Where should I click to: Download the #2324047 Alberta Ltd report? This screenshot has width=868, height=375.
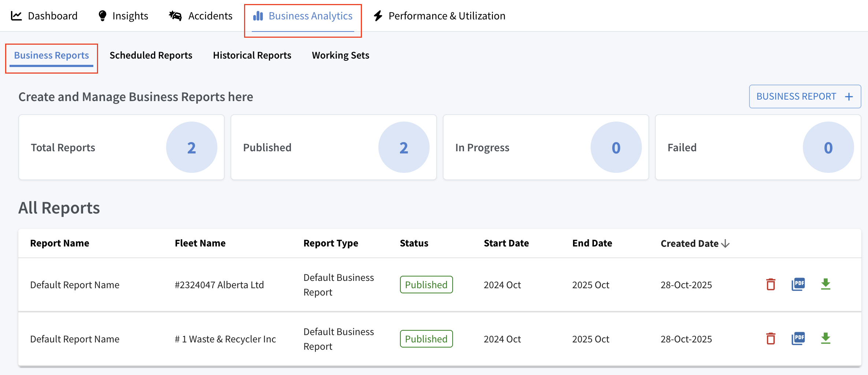pos(826,285)
